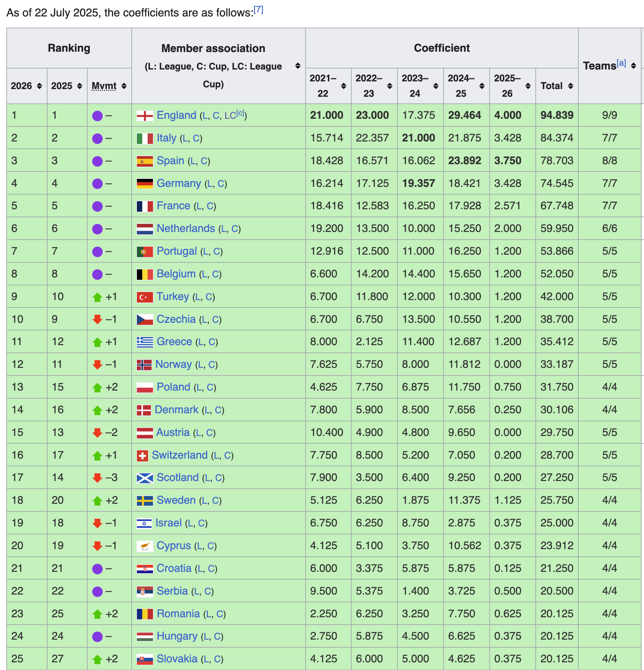Sort by 2021–22 coefficient column
Viewport: 644px width, 670px height.
(344, 86)
